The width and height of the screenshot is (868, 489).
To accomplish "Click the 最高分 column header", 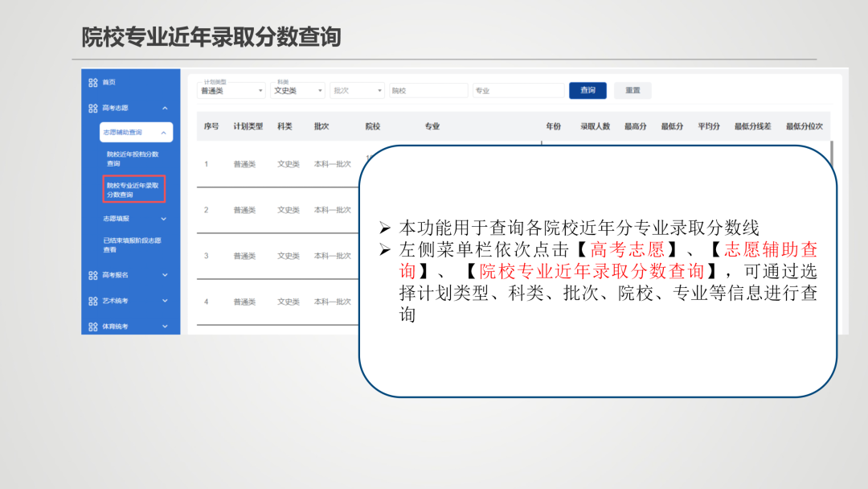I will point(636,126).
